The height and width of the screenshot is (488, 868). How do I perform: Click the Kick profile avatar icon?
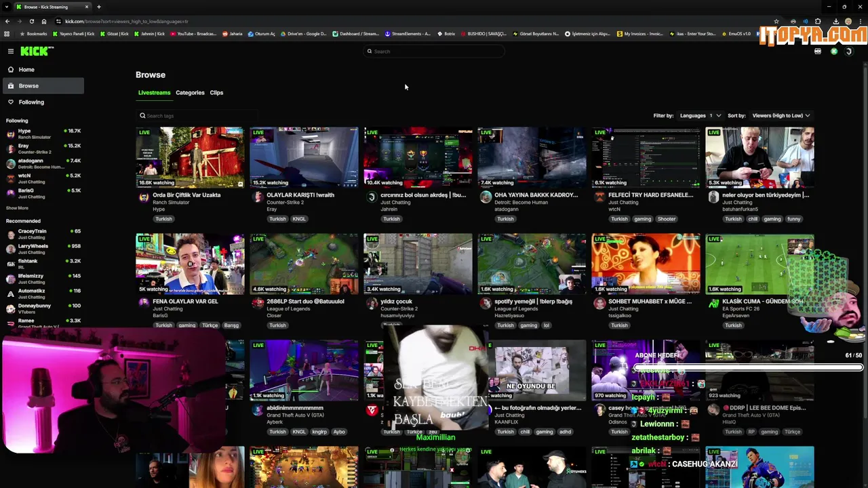[x=848, y=52]
